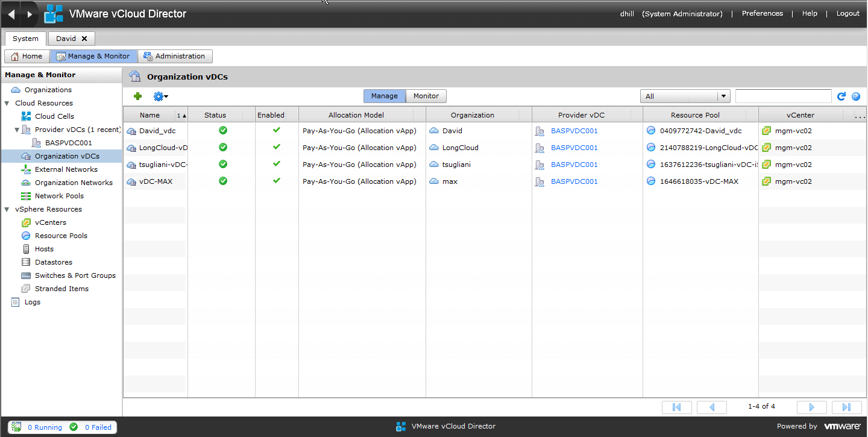Select the tsugliani-vDC row name
868x437 pixels.
[163, 165]
